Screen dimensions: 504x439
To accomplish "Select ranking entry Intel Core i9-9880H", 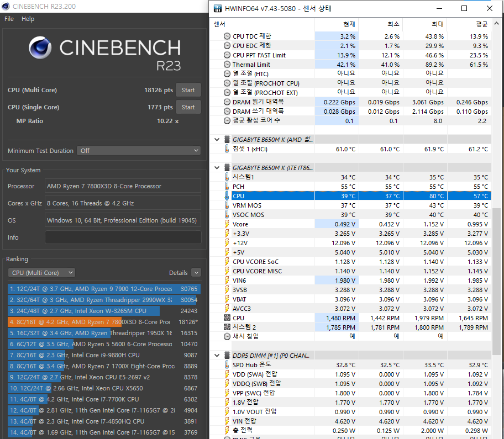I will point(104,355).
